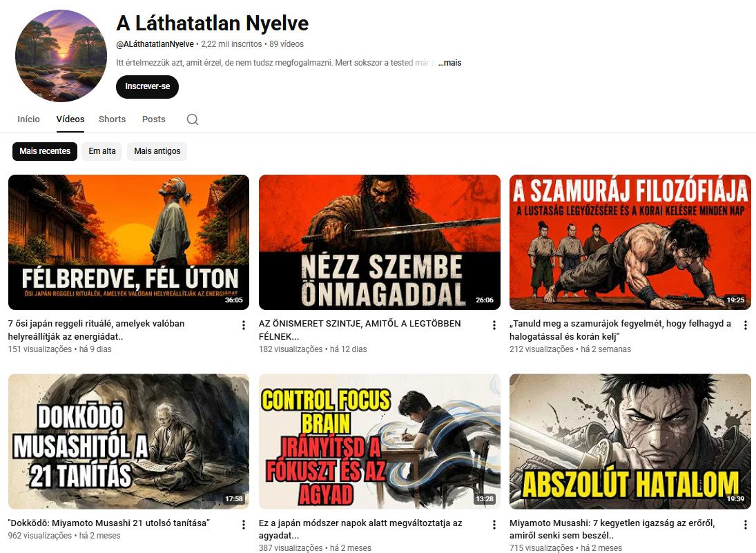Select the 'Mais antigos' filter chip
Image resolution: width=756 pixels, height=553 pixels.
point(157,151)
